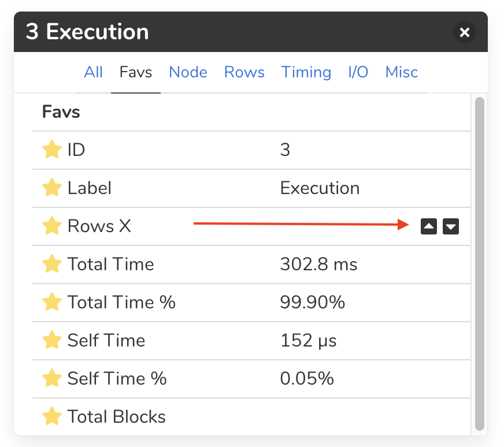Click the vertical scrollbar of the panel

coord(480,263)
